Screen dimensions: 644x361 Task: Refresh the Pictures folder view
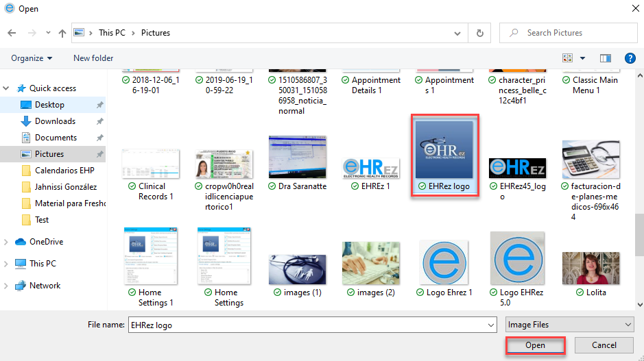click(x=479, y=33)
